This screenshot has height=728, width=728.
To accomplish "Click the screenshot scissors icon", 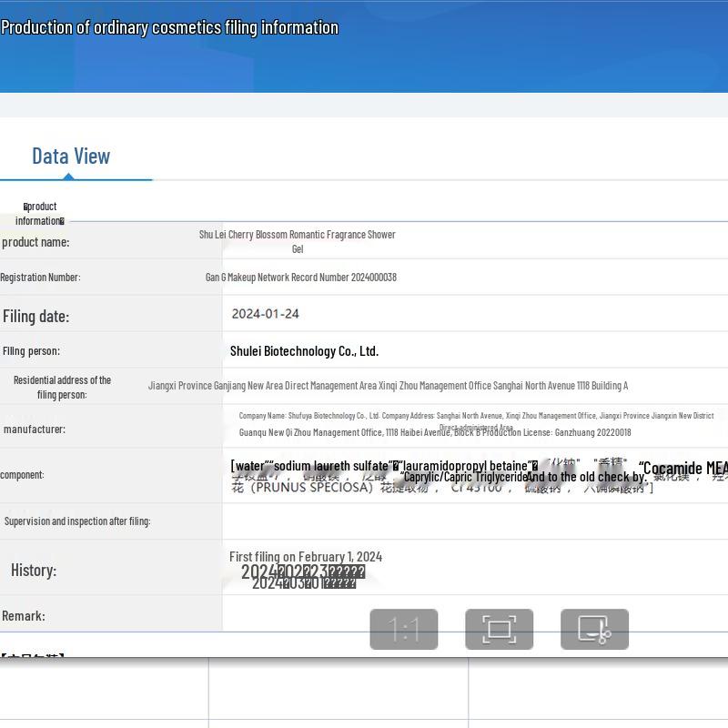I will tap(594, 629).
